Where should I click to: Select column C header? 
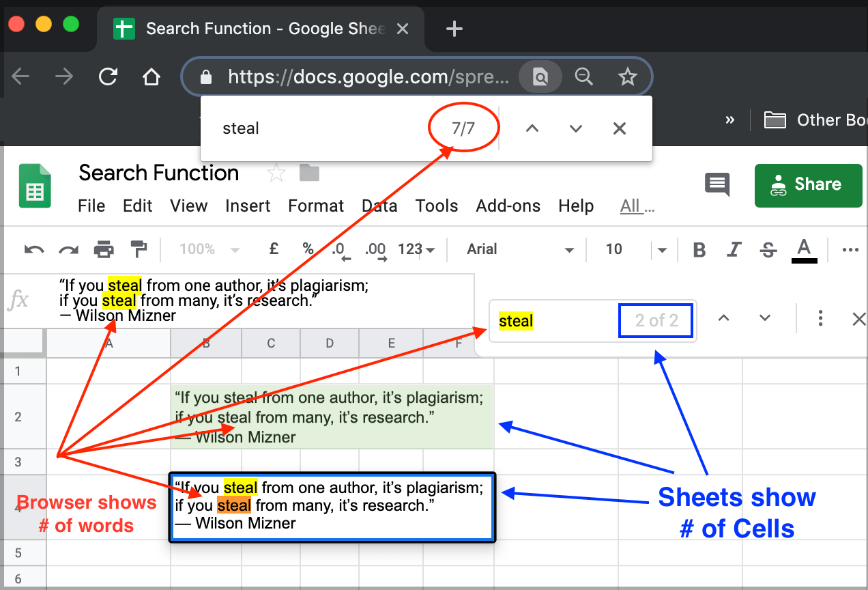click(271, 343)
